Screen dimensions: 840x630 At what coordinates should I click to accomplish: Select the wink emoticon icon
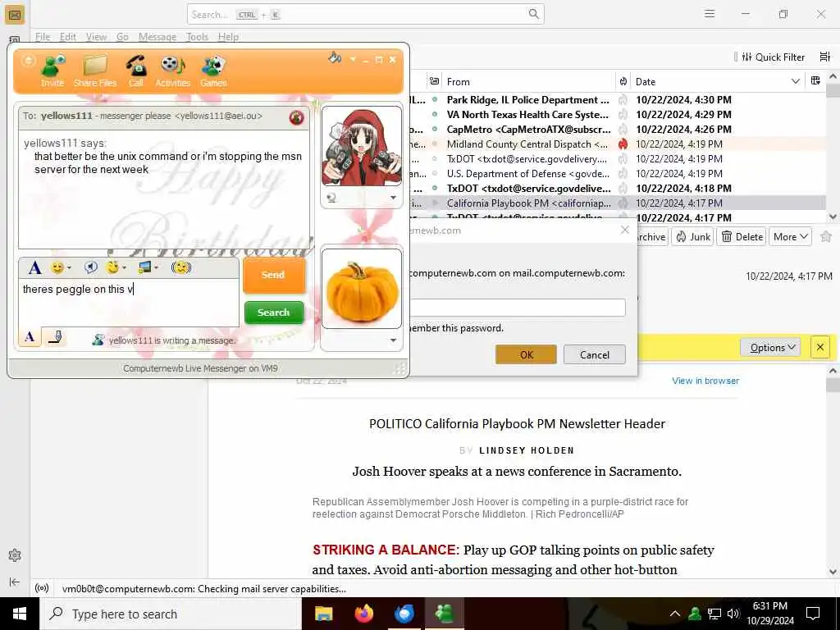(112, 267)
